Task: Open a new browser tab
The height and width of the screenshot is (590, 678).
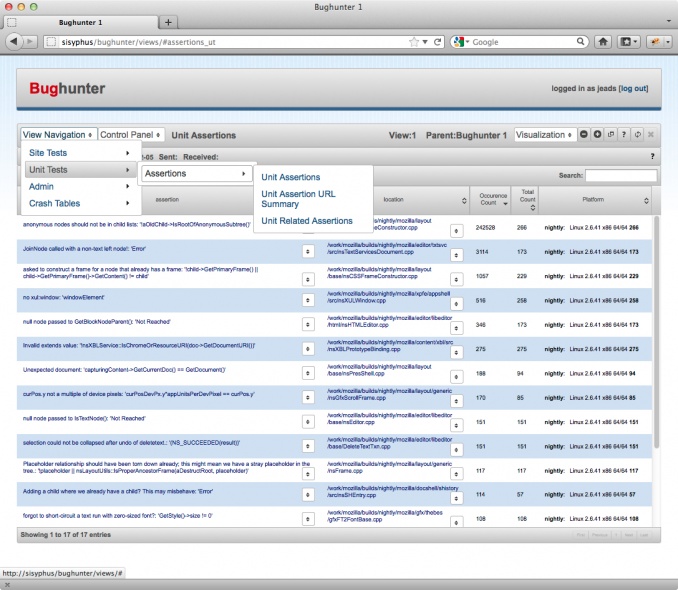Action: coord(168,21)
